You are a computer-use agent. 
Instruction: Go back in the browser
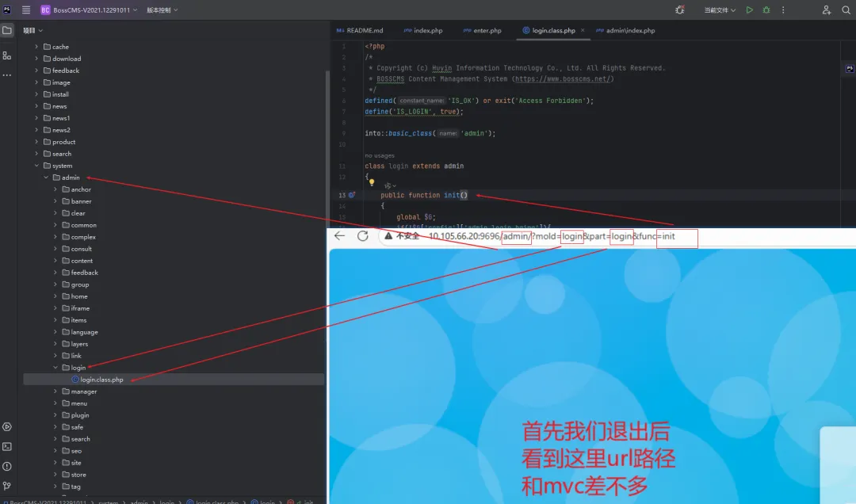coord(339,236)
